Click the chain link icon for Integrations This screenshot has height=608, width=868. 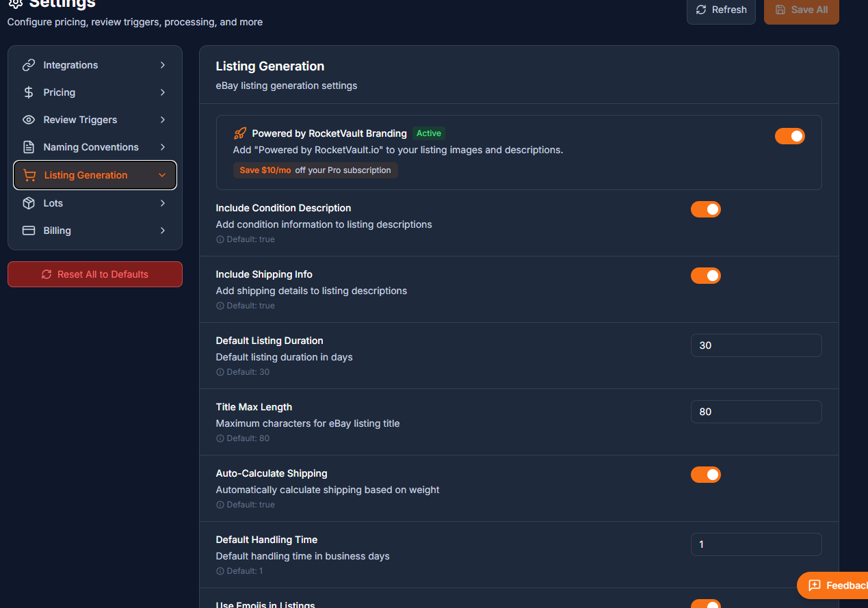click(29, 65)
